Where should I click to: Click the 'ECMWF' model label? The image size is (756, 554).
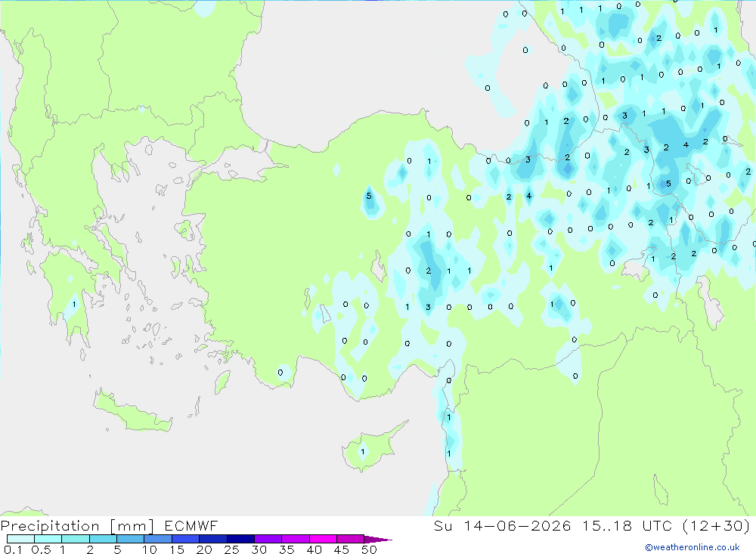click(191, 525)
